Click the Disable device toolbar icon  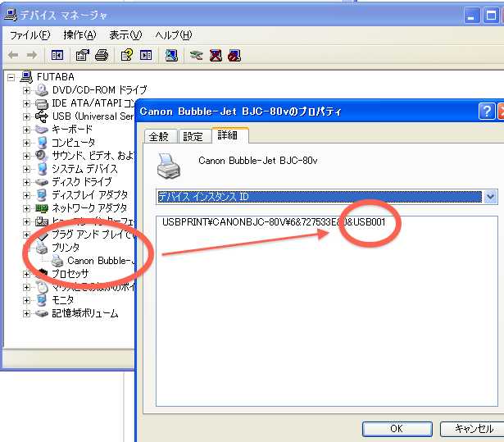tap(234, 55)
